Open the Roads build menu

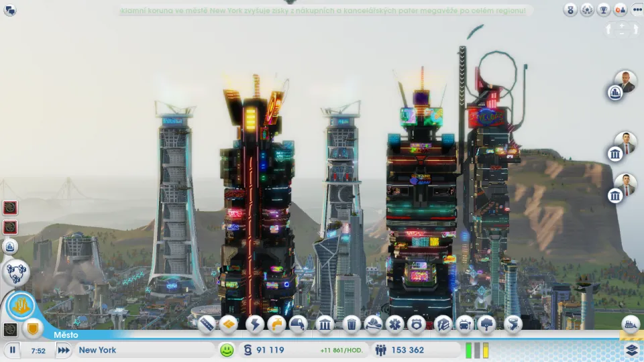point(207,325)
